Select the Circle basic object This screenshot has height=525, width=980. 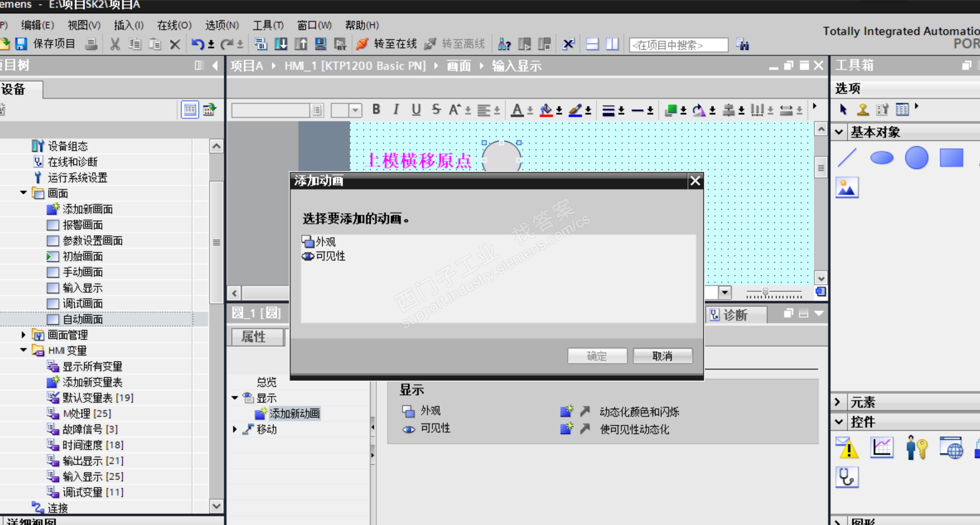click(916, 158)
